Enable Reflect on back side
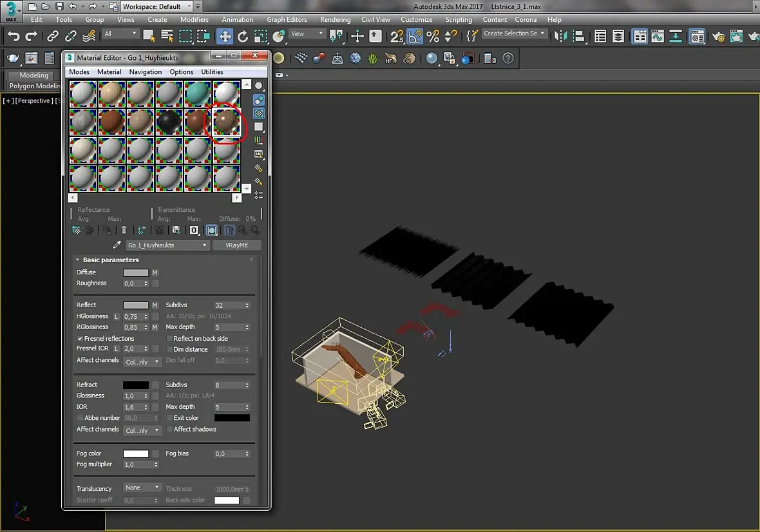 (170, 339)
